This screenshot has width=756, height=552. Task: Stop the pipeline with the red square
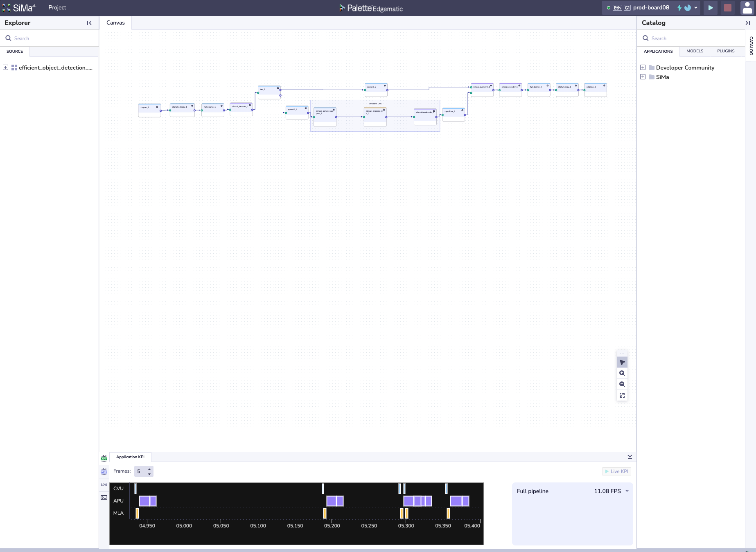coord(727,8)
